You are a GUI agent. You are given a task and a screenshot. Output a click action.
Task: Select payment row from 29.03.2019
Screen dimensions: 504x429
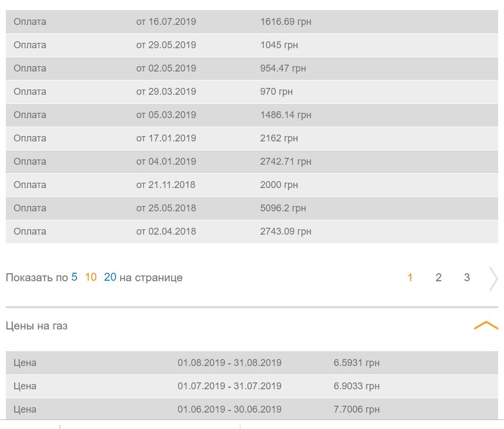tap(252, 92)
